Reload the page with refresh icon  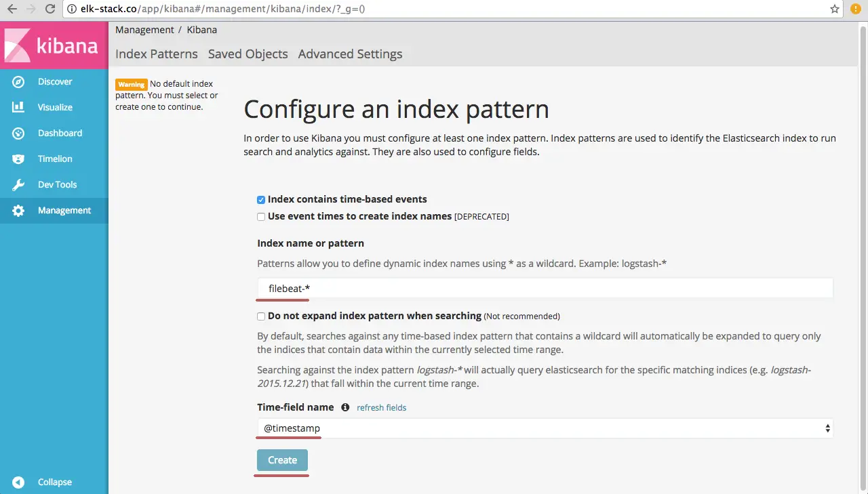[50, 9]
